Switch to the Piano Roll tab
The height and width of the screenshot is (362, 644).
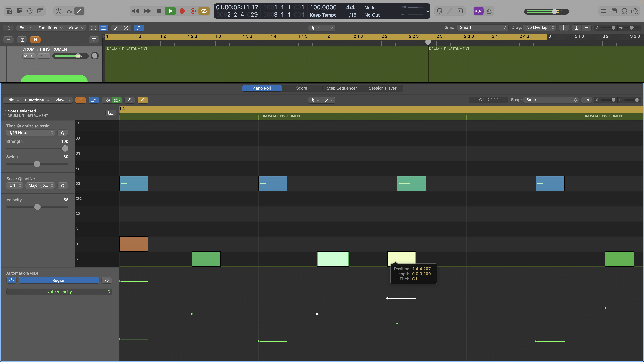click(x=261, y=88)
